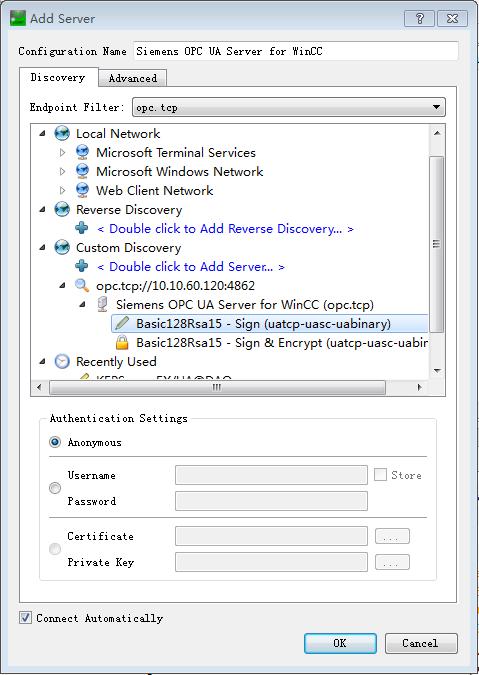479x675 pixels.
Task: Click the Username input field
Action: pos(271,475)
